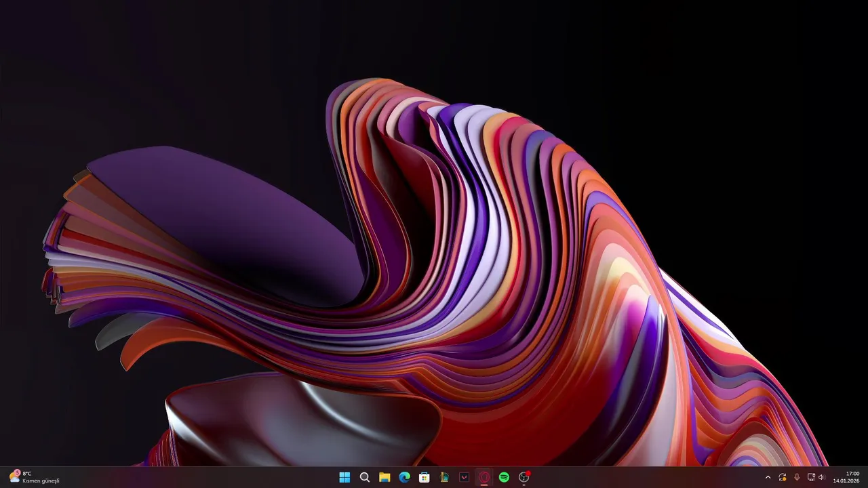Launch File Explorer from taskbar
The width and height of the screenshot is (868, 488).
click(384, 477)
